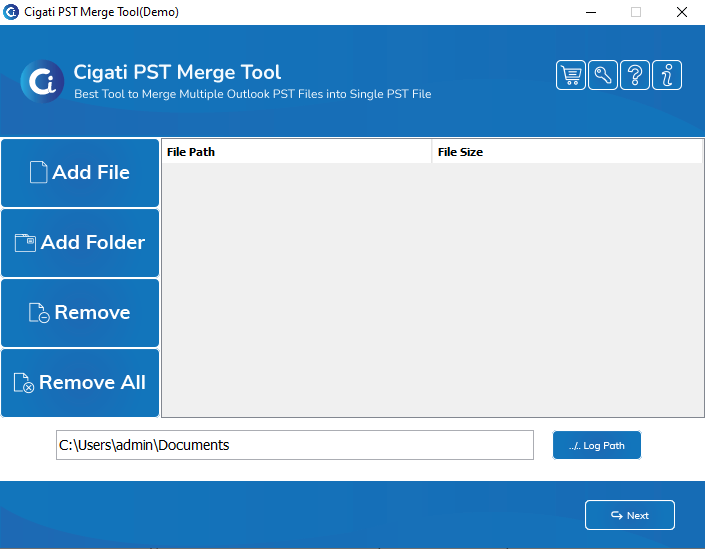705x549 pixels.
Task: Minimize the Cigati PST Merge window
Action: point(591,12)
